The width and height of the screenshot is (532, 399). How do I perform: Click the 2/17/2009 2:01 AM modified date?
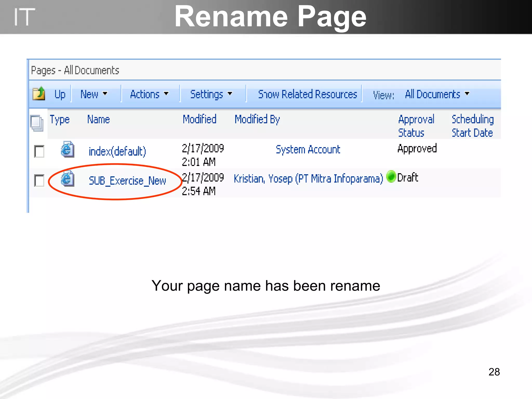point(203,155)
